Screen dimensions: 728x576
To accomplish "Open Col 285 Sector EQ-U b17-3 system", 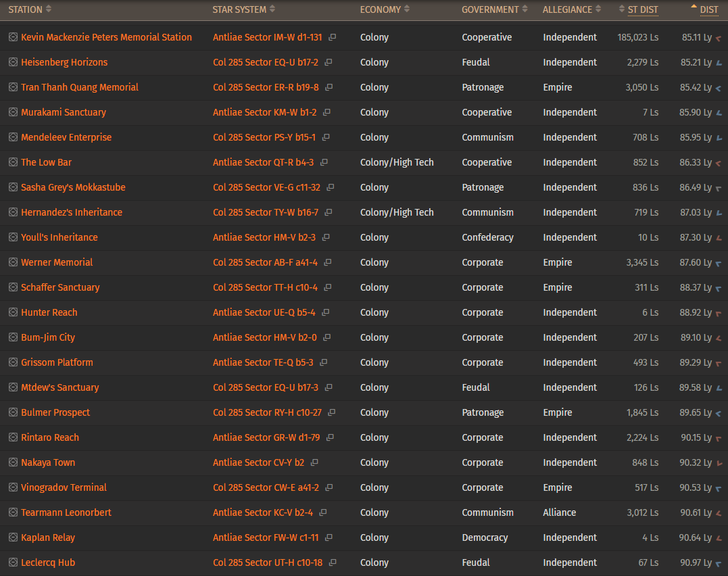I will pos(266,387).
